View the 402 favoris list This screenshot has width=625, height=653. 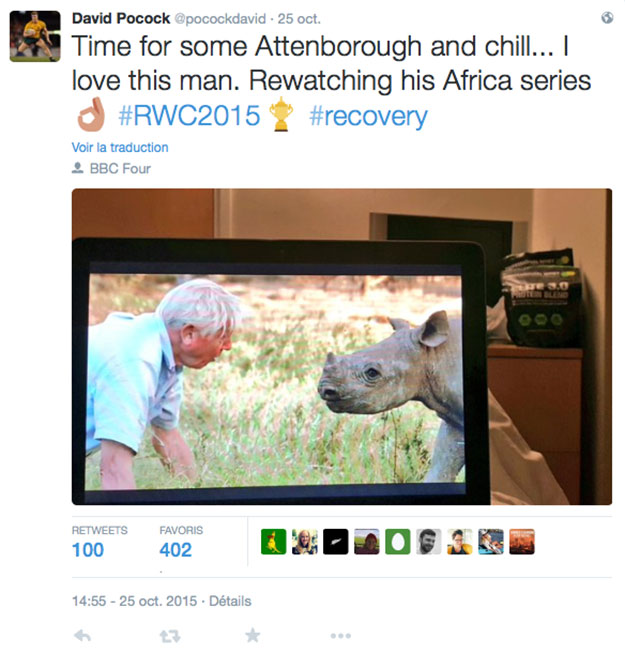point(175,550)
